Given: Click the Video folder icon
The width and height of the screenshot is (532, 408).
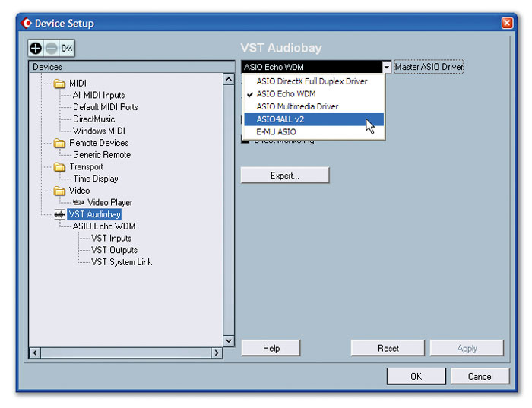Looking at the screenshot, I should pos(59,191).
